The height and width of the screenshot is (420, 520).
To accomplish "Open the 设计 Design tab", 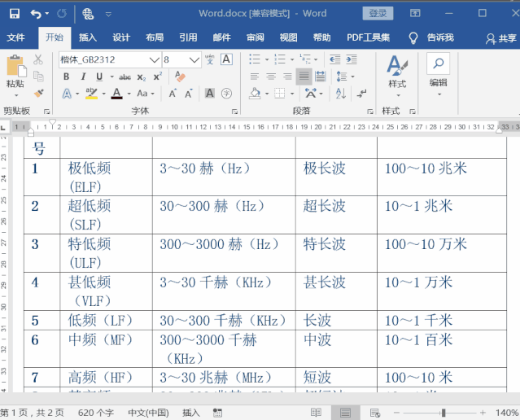I will click(x=121, y=37).
